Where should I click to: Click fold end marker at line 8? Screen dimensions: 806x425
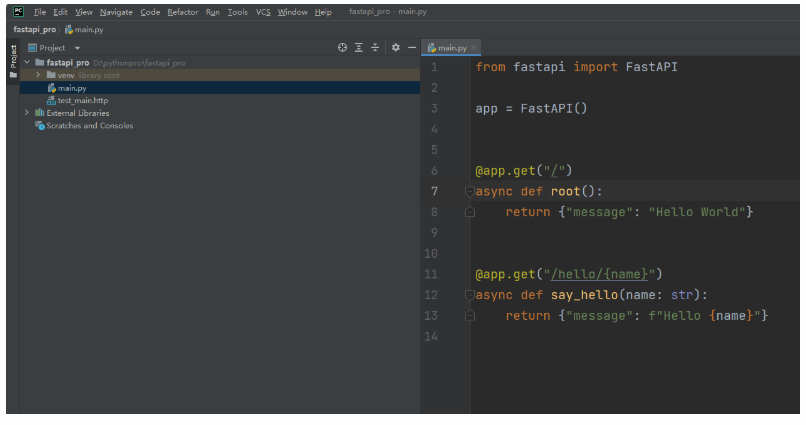point(469,212)
